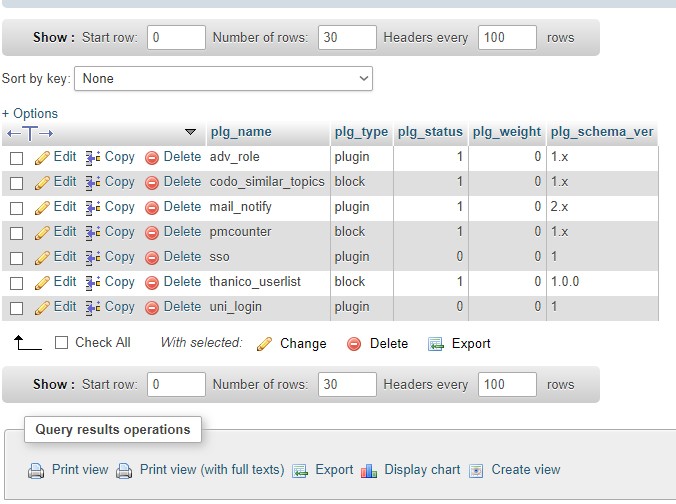Click the Edit link for sso row

pyautogui.click(x=65, y=257)
